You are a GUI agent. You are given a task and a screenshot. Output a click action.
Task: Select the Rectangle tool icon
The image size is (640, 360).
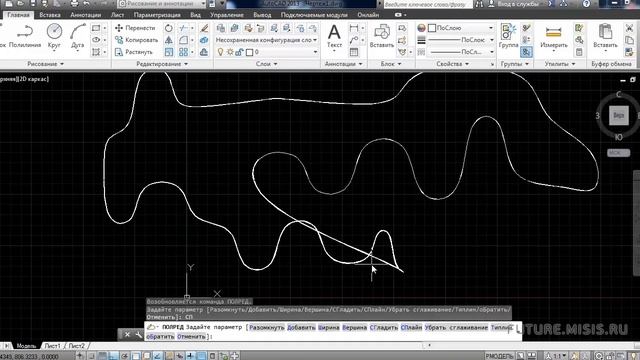pyautogui.click(x=96, y=28)
